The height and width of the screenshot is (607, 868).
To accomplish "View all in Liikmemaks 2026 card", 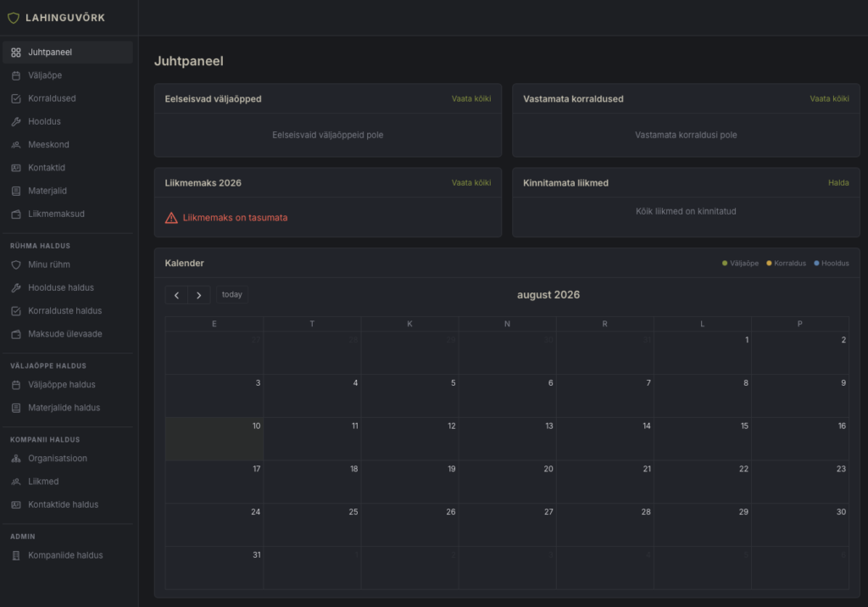I will coord(471,183).
